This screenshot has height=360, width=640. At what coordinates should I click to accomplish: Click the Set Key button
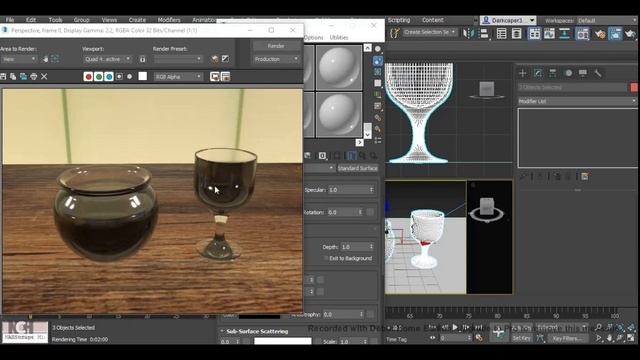(522, 338)
